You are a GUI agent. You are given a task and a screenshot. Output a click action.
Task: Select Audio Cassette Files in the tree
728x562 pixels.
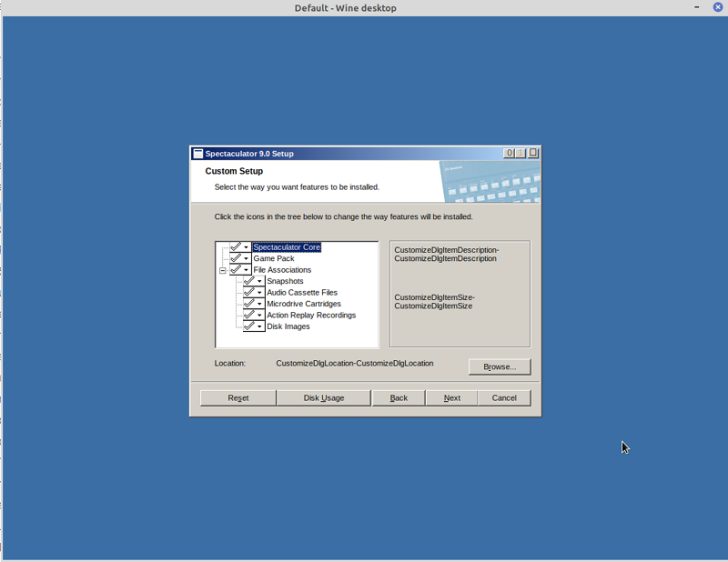pyautogui.click(x=301, y=293)
